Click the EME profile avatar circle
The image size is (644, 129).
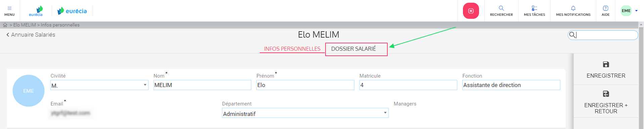pyautogui.click(x=29, y=91)
